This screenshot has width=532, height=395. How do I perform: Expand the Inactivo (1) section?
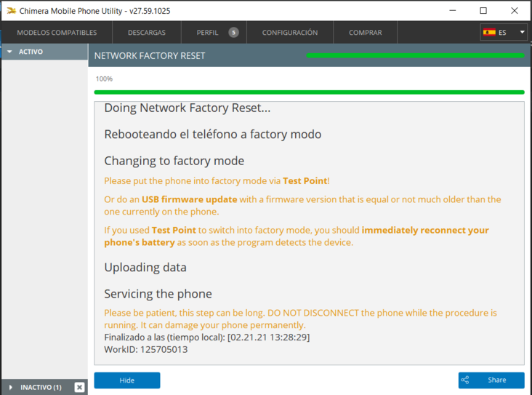(37, 387)
